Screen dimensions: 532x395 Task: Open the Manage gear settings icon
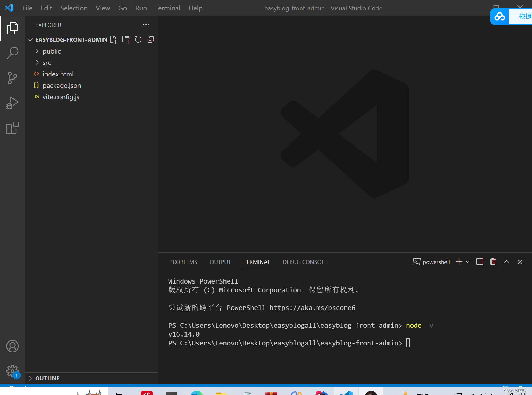click(12, 371)
